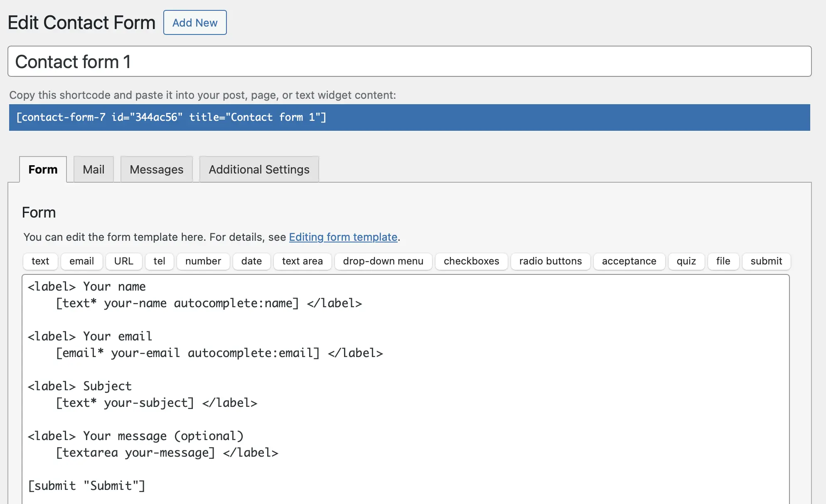Open the Editing form template documentation link
This screenshot has height=504, width=826.
click(x=343, y=237)
